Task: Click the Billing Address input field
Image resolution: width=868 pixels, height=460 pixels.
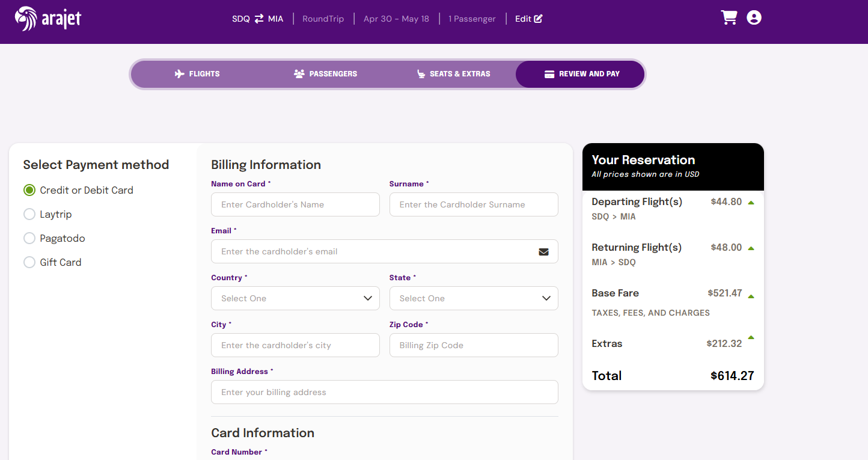Action: pos(385,392)
